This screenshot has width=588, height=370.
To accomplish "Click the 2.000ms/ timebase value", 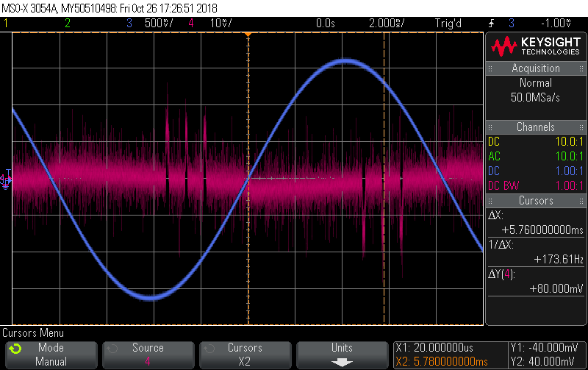I will [387, 24].
